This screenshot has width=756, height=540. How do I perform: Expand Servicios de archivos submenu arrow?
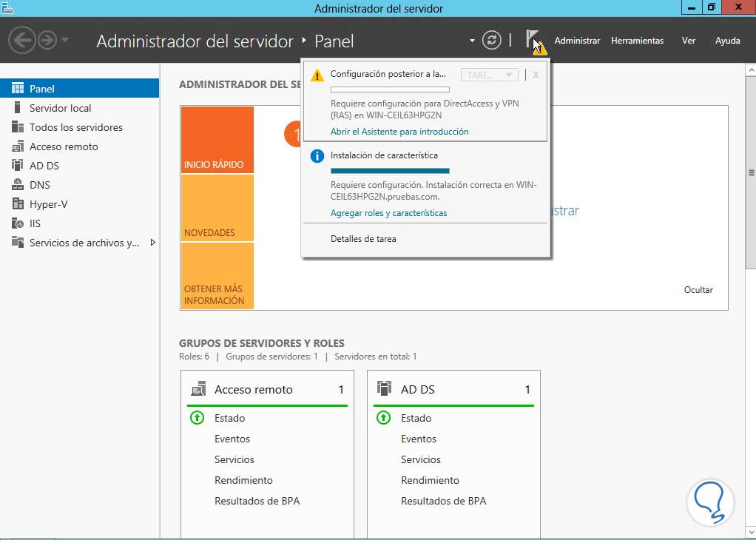point(153,243)
